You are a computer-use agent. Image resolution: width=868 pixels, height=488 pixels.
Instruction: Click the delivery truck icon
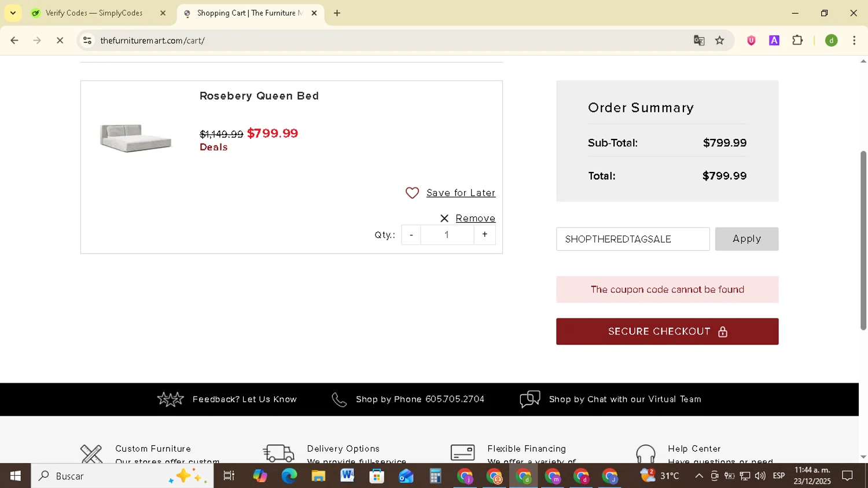[x=278, y=453]
